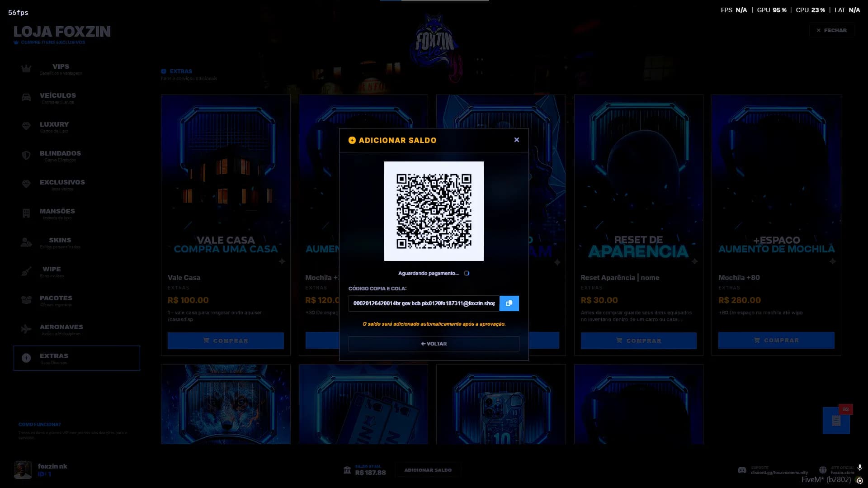Click the +Espaço Aumento de Mochila image
Viewport: 868px width, 488px height.
(776, 181)
